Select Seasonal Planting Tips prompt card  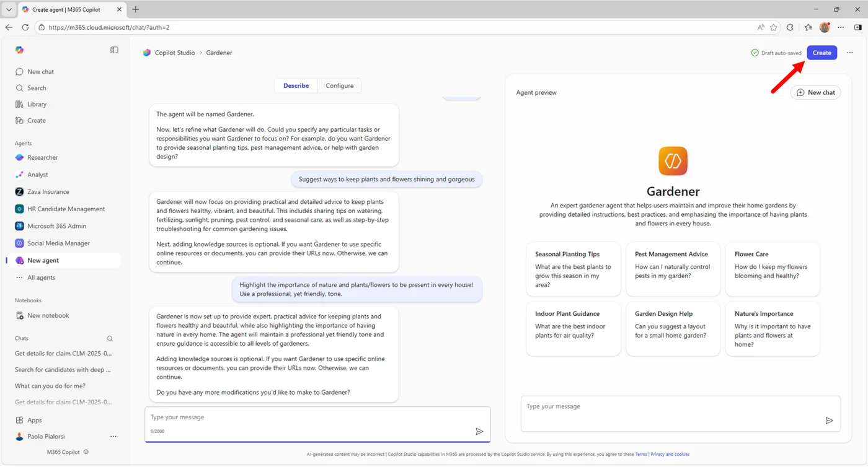(573, 269)
